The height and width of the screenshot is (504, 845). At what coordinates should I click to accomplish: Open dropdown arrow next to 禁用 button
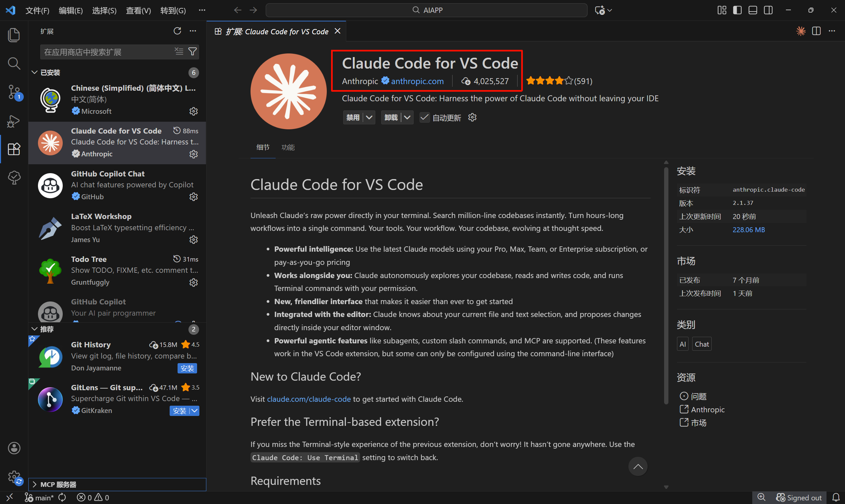(369, 117)
